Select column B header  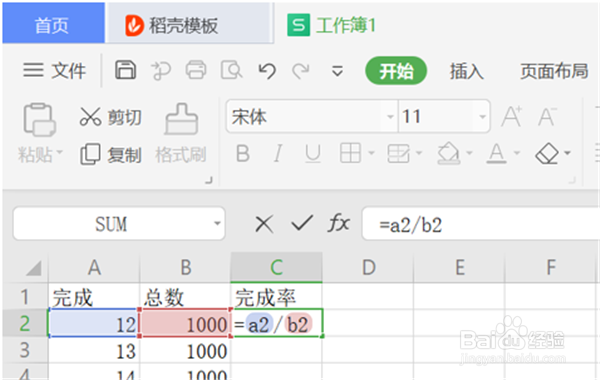[x=185, y=267]
